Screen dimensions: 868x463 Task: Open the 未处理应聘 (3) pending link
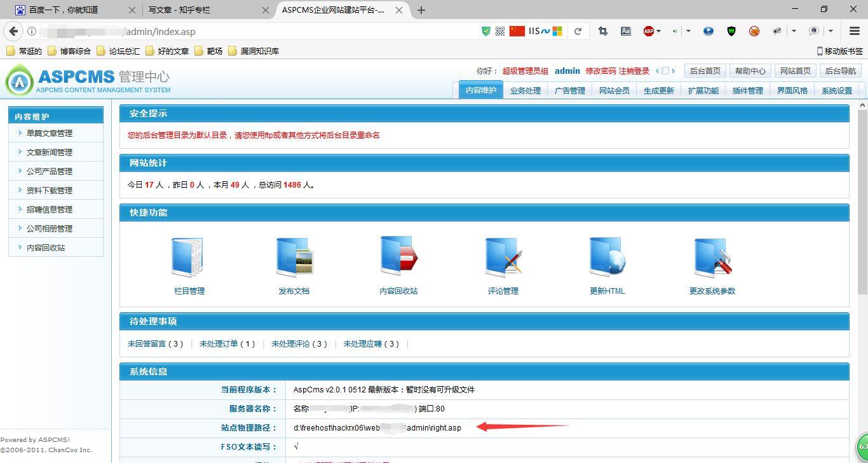click(372, 344)
